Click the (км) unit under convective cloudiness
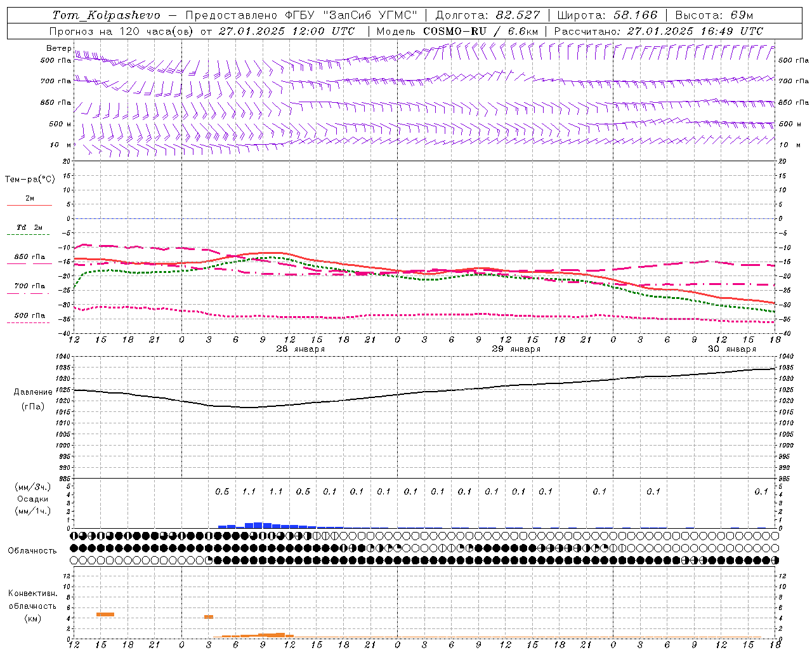The width and height of the screenshot is (812, 650). pos(32,618)
